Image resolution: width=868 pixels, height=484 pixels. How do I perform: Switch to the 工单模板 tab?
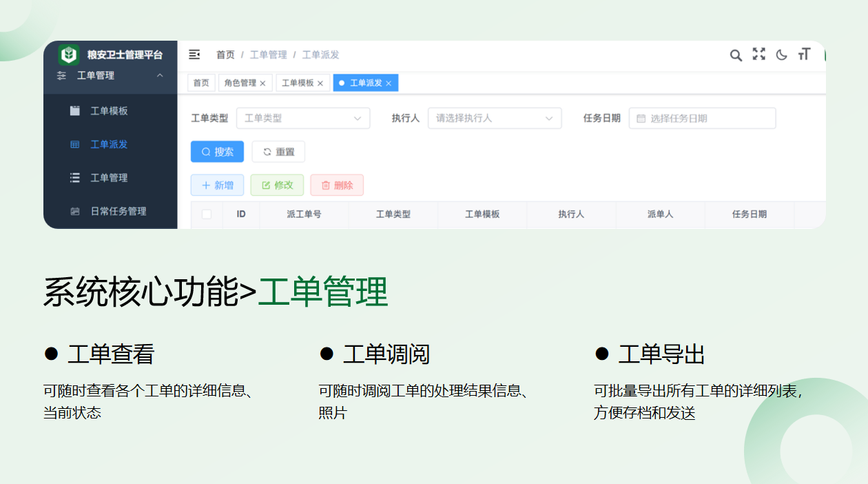(x=303, y=83)
